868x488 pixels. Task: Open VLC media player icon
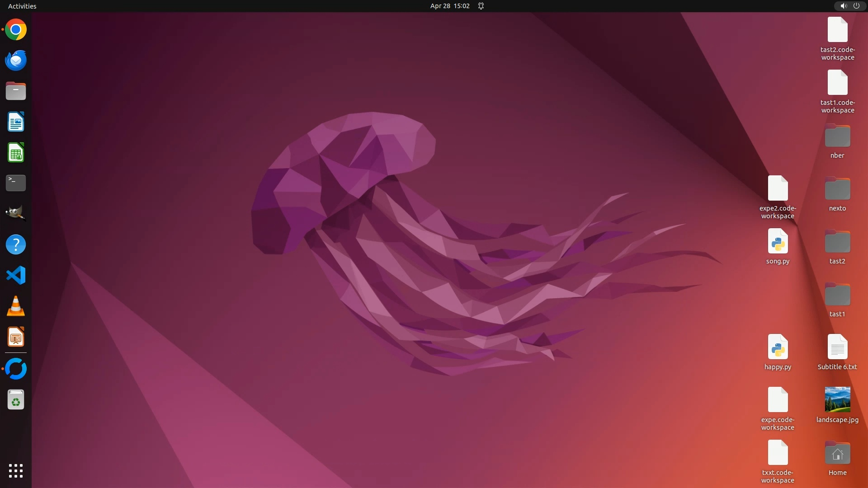[16, 306]
